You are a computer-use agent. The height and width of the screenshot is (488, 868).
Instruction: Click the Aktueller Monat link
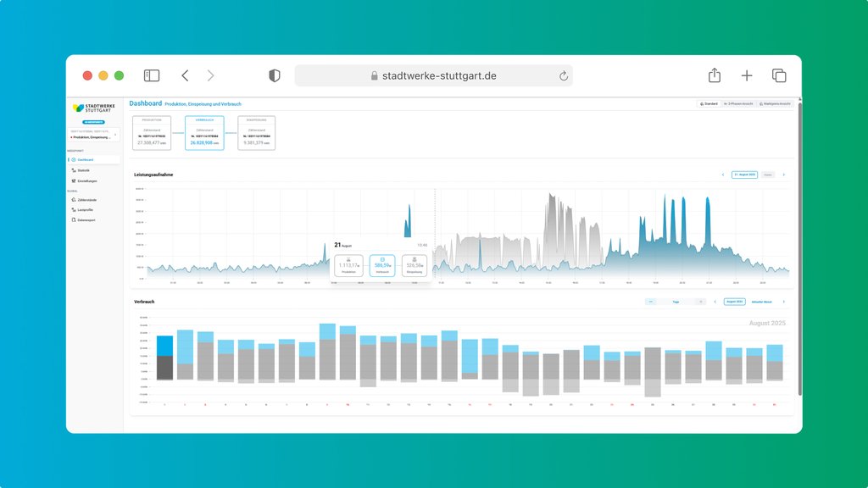pos(762,302)
